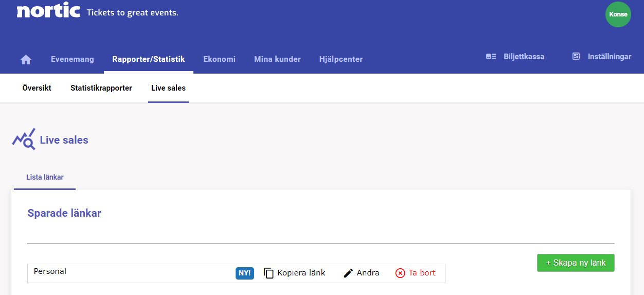
Task: Open the Hjälpcenter menu item
Action: (x=341, y=59)
